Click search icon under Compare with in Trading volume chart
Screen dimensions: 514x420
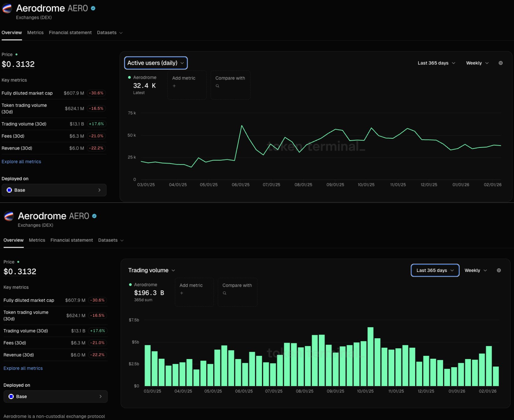pyautogui.click(x=225, y=293)
